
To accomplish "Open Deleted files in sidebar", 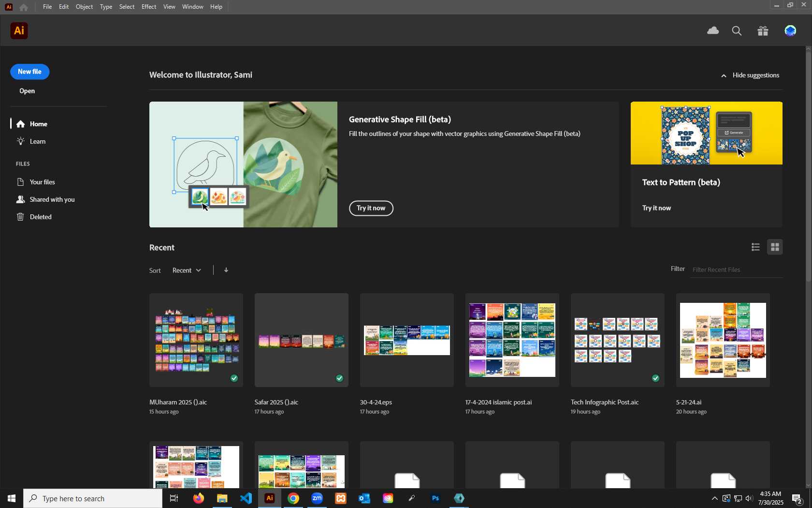I will 34,217.
